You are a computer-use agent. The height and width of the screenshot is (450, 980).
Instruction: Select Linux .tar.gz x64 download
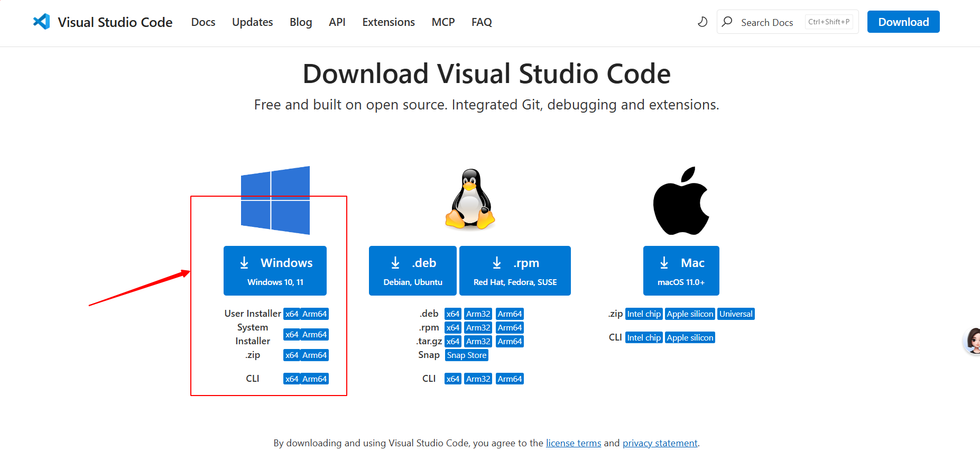[x=453, y=342]
